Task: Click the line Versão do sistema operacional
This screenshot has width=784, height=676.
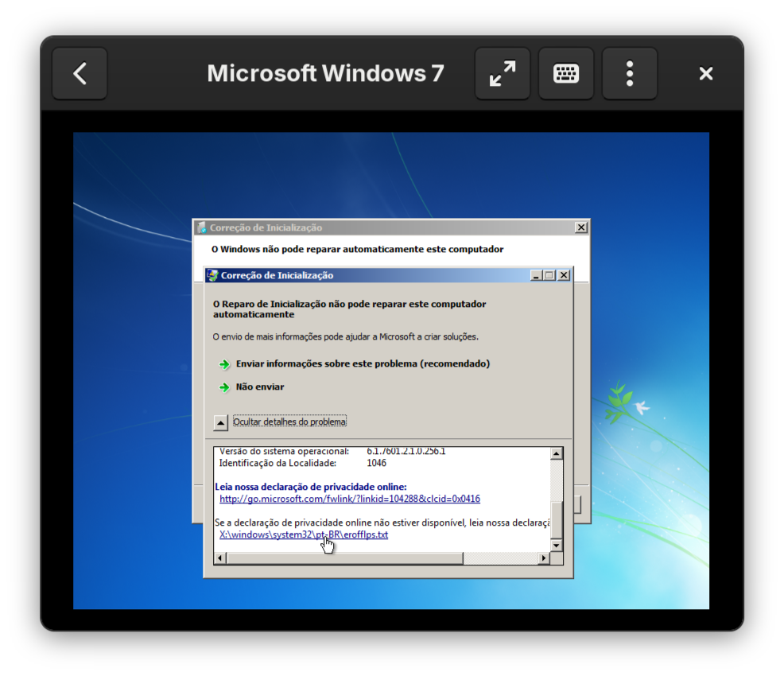Action: tap(284, 451)
